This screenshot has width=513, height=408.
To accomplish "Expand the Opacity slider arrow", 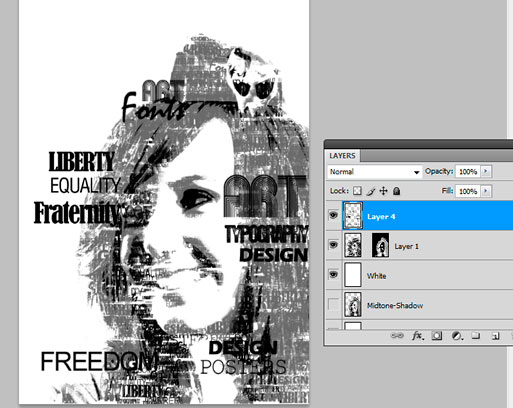I will pyautogui.click(x=486, y=171).
